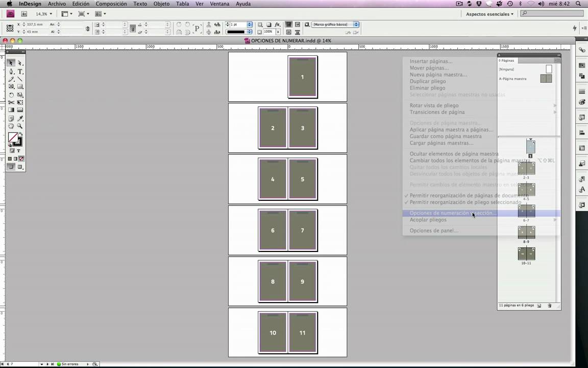Open the Ventana menu
This screenshot has width=588, height=368.
pos(219,4)
